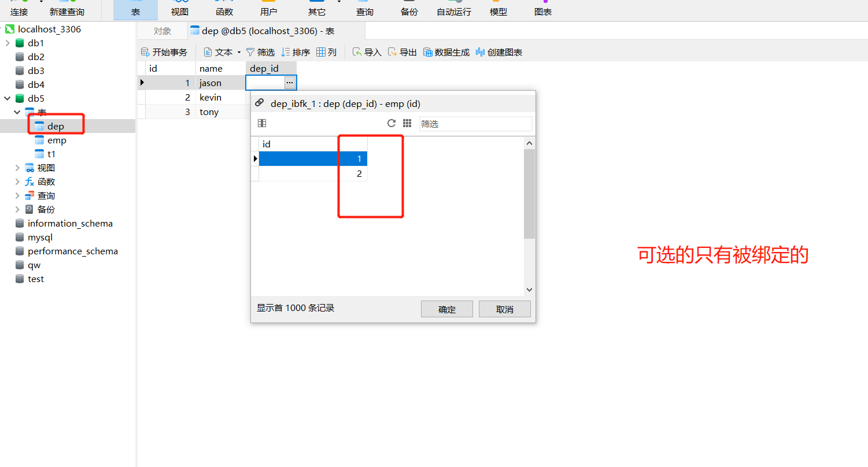Select the popup row with id 1
This screenshot has height=467, width=868.
point(313,158)
